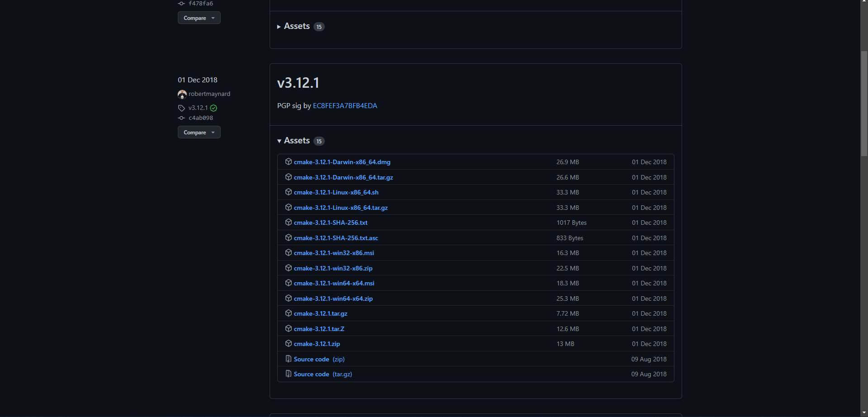Click the tag icon next to v3.12.1
Image resolution: width=868 pixels, height=417 pixels.
[x=181, y=108]
